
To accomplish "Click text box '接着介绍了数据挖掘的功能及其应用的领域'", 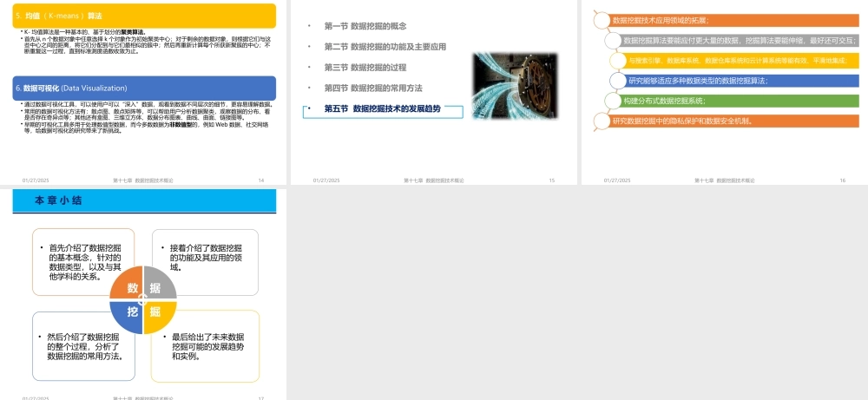I will pos(205,262).
